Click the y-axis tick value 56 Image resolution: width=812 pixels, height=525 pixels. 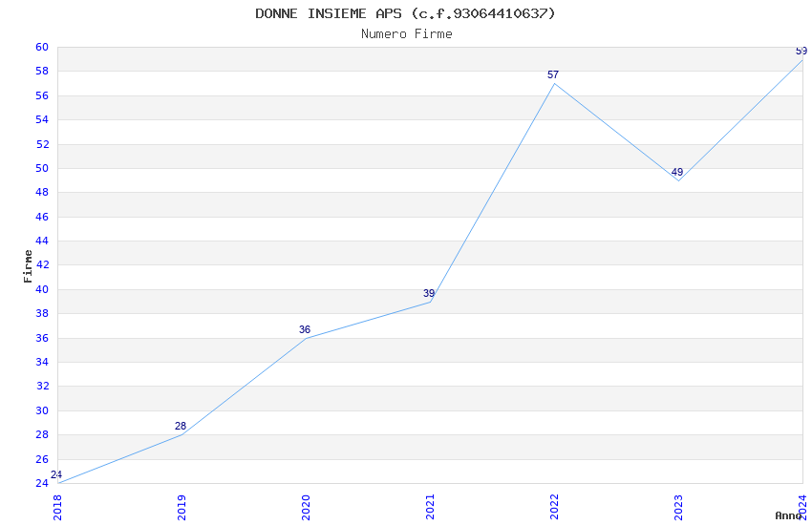coord(42,95)
